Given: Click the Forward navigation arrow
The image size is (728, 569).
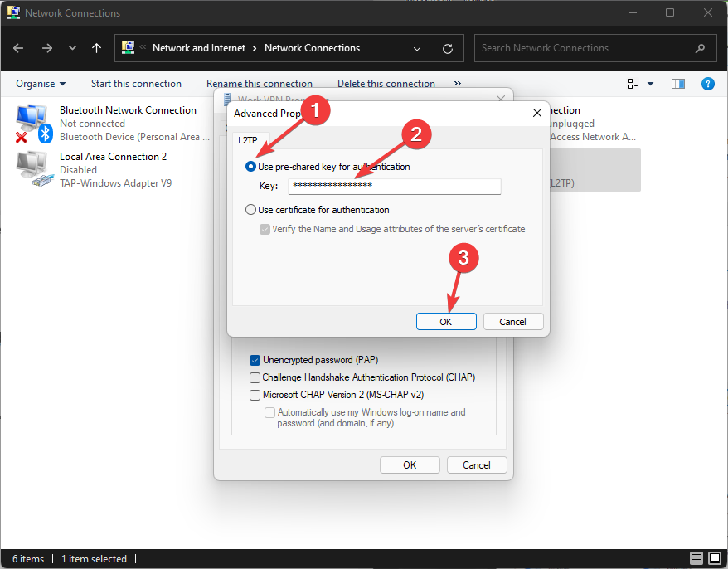Looking at the screenshot, I should tap(46, 48).
